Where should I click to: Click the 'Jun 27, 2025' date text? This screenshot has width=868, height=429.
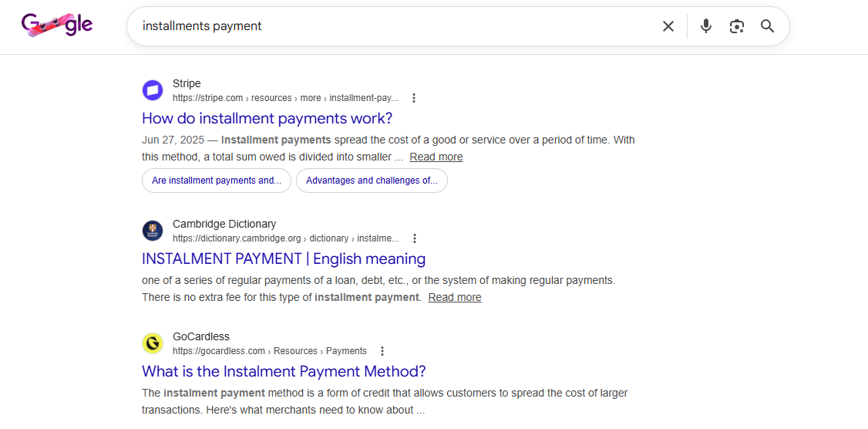click(x=173, y=140)
